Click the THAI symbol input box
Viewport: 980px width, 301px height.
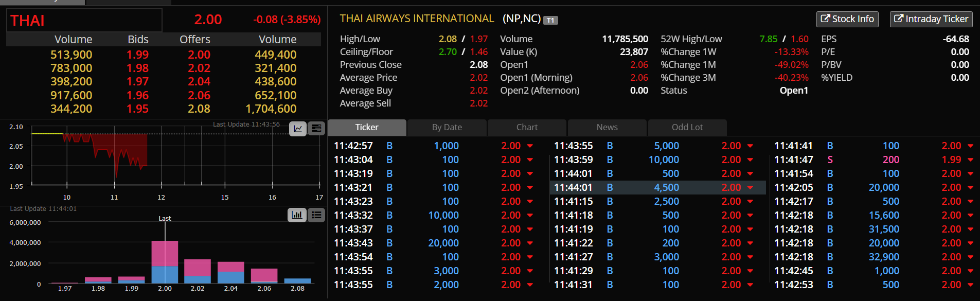84,20
